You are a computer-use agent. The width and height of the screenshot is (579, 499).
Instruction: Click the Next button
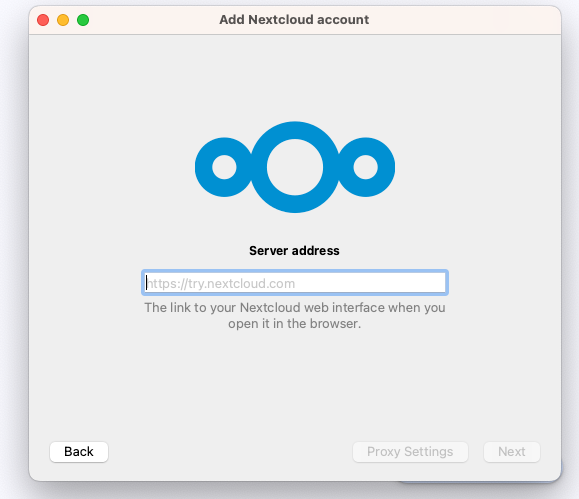pyautogui.click(x=511, y=452)
